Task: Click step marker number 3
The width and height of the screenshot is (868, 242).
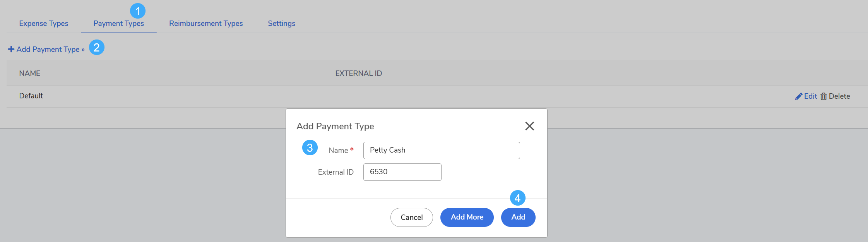Action: tap(310, 148)
